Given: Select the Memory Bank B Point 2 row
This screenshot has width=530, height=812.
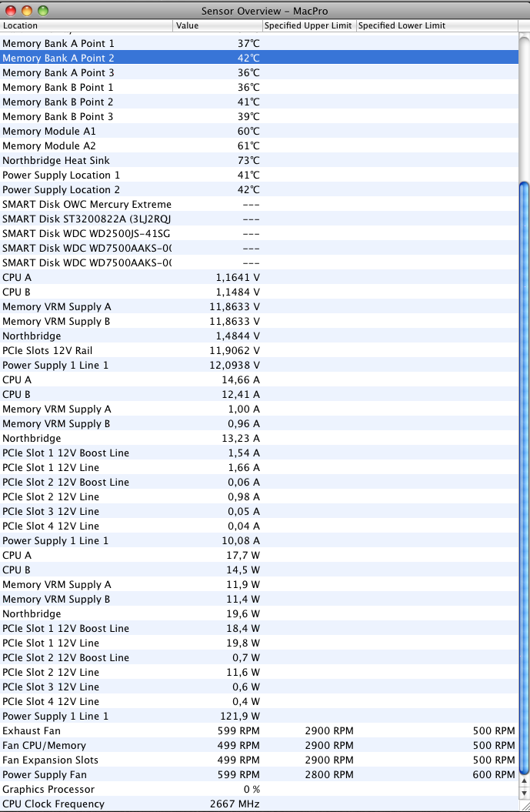Looking at the screenshot, I should pos(258,102).
